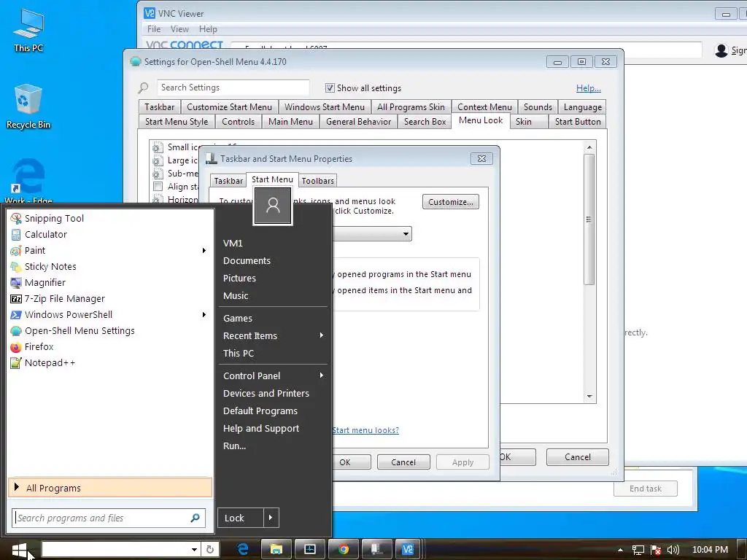747x560 pixels.
Task: Toggle the Align start menu checkbox
Action: [158, 186]
